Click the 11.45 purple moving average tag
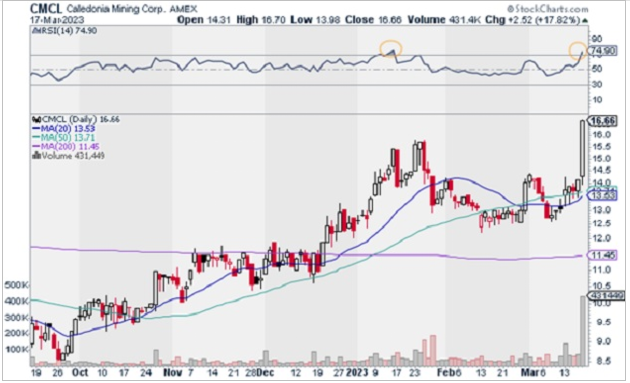 point(602,255)
